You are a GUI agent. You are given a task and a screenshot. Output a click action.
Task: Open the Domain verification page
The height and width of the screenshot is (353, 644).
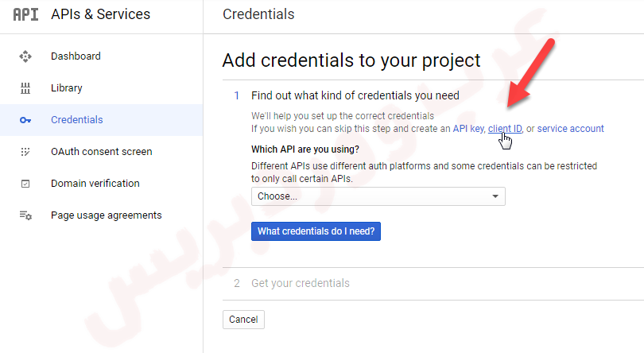[95, 184]
